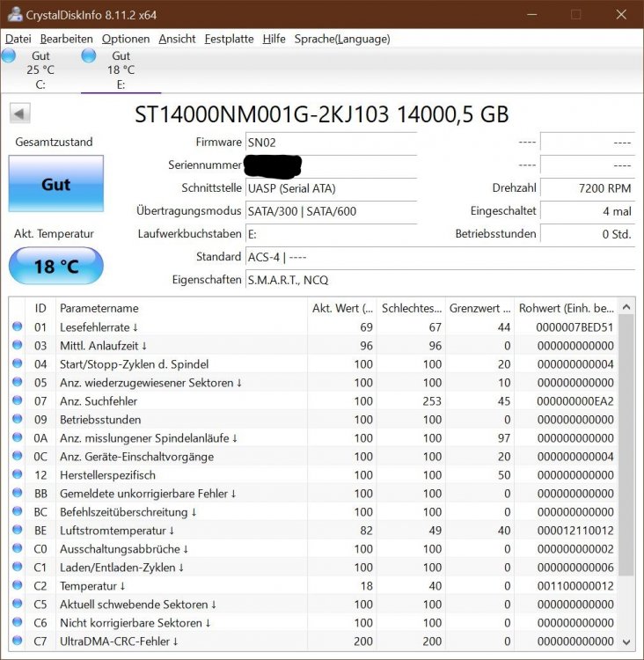Select raw value 000012110012
The image size is (644, 660).
pos(575,531)
